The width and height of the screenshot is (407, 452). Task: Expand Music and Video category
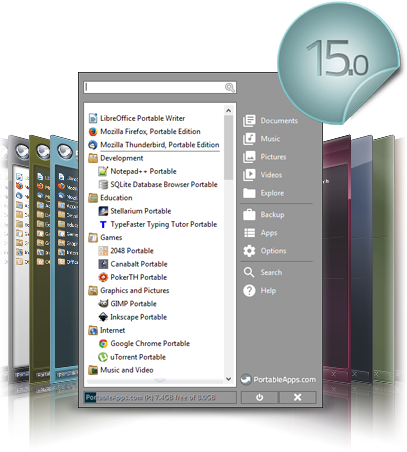(x=93, y=370)
